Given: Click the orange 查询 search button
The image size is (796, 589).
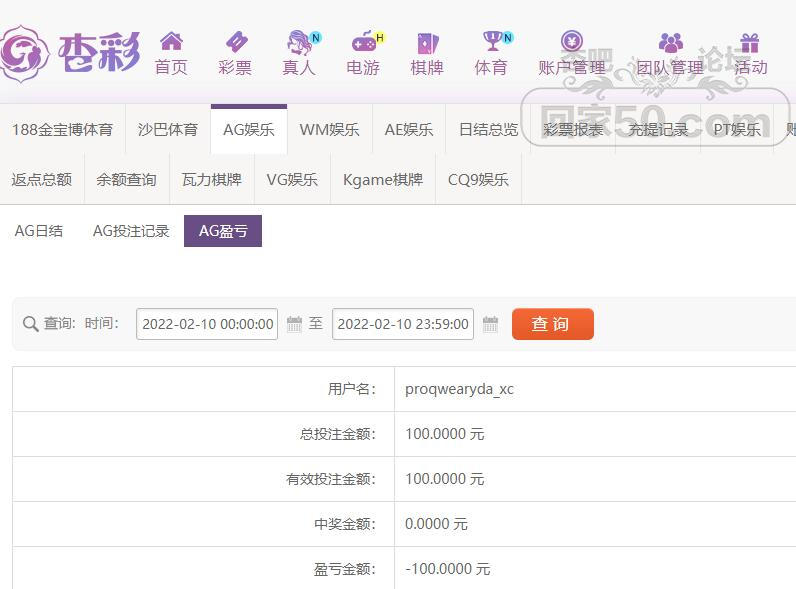Looking at the screenshot, I should click(553, 324).
